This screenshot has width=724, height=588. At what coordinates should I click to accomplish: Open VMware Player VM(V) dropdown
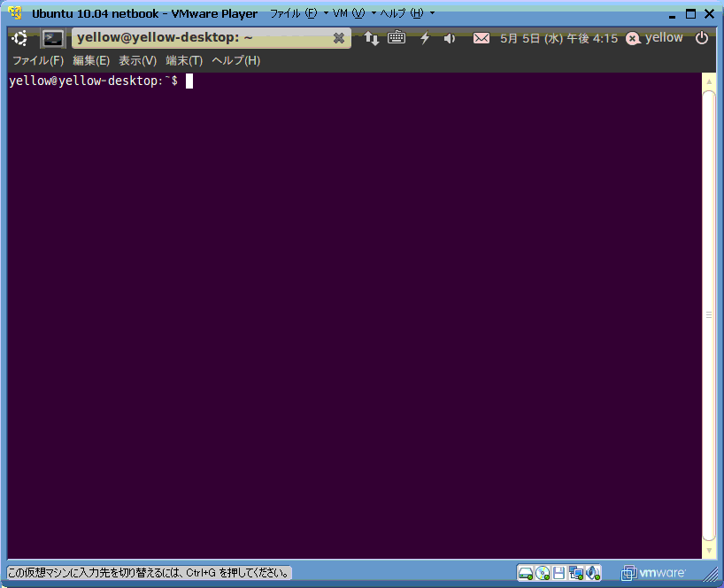[354, 13]
